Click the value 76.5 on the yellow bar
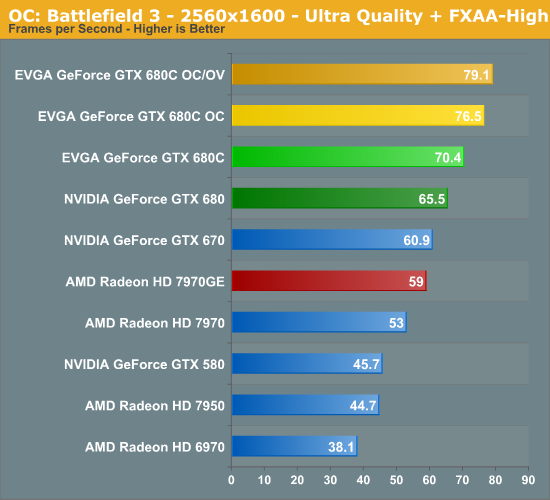550x500 pixels. pos(468,116)
